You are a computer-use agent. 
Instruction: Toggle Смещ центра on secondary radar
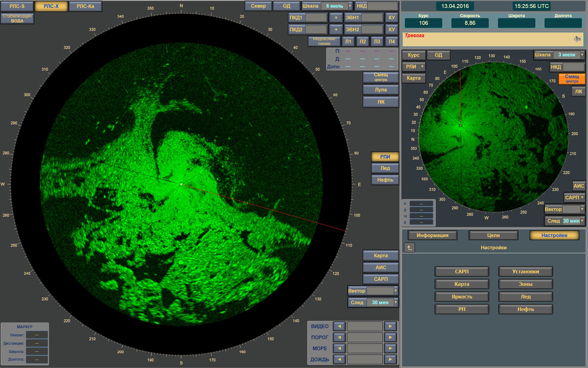pos(572,79)
